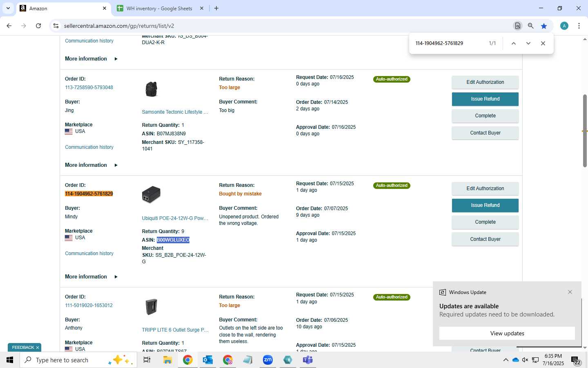Screen dimensions: 588x368
Task: Open Communication history for Mindy's order
Action: coord(89,254)
